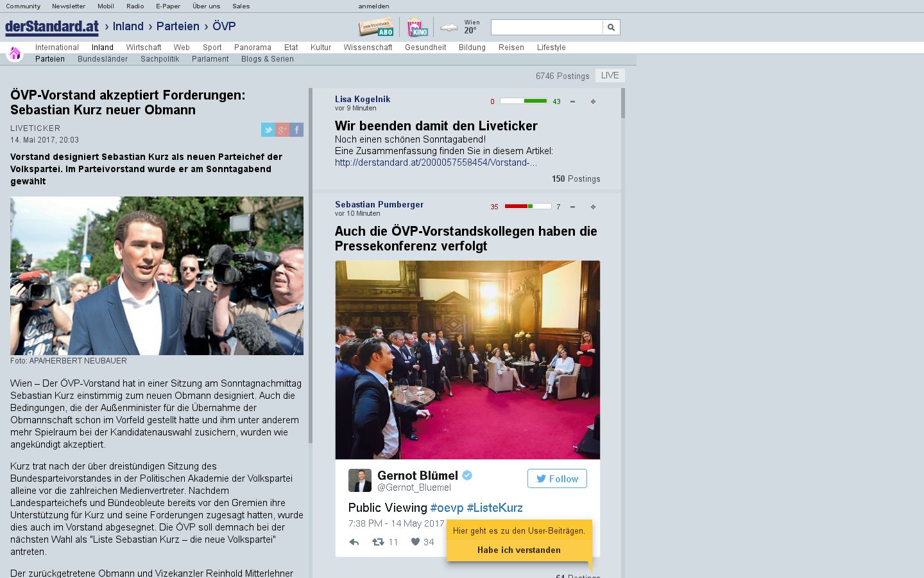Go to the Bildung section
Viewport: 924px width, 578px height.
pos(472,48)
